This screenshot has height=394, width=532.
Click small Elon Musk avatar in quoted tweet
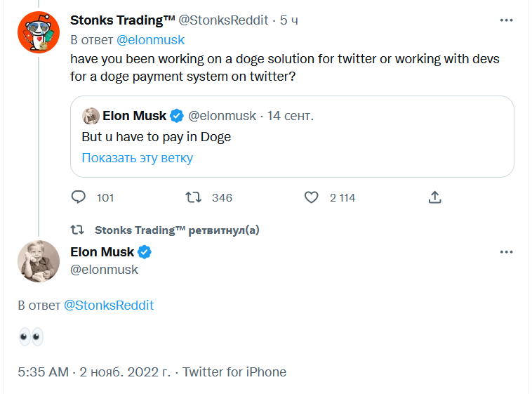(91, 116)
